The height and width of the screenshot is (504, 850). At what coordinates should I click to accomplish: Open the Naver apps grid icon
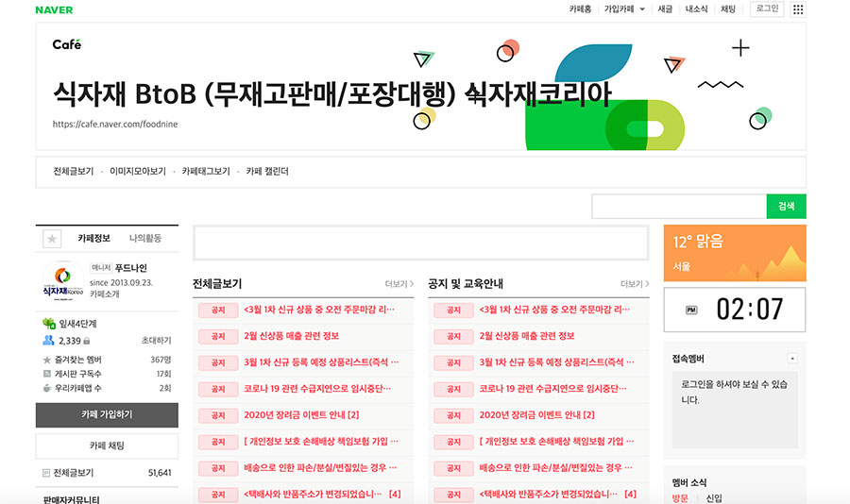coord(797,9)
